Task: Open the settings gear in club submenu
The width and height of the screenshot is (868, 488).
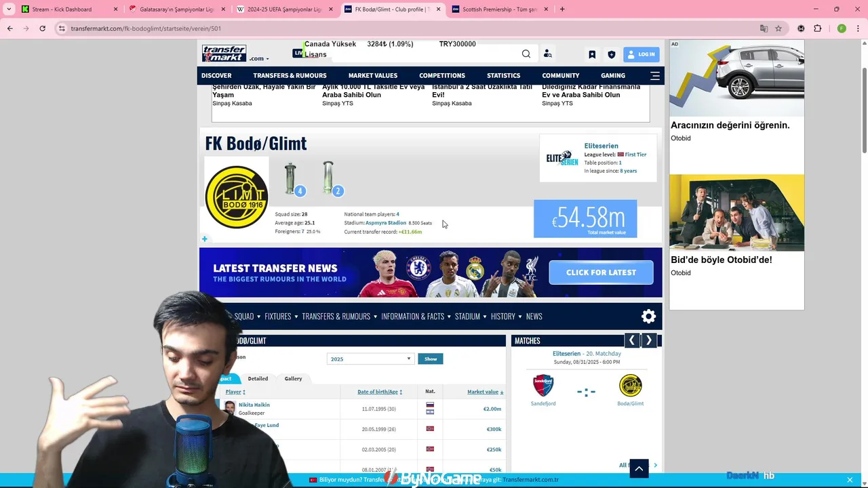Action: 649,317
